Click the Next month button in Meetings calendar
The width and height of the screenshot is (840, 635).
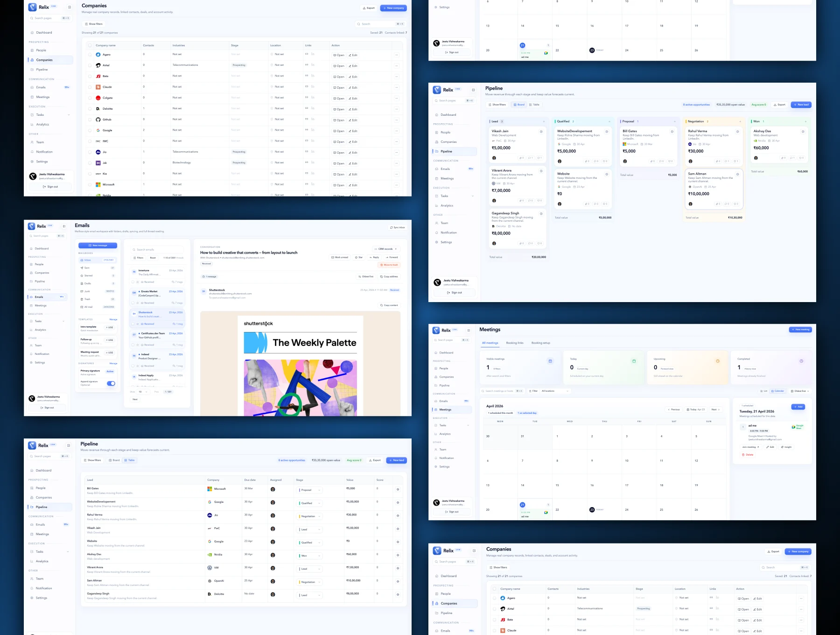coord(715,409)
